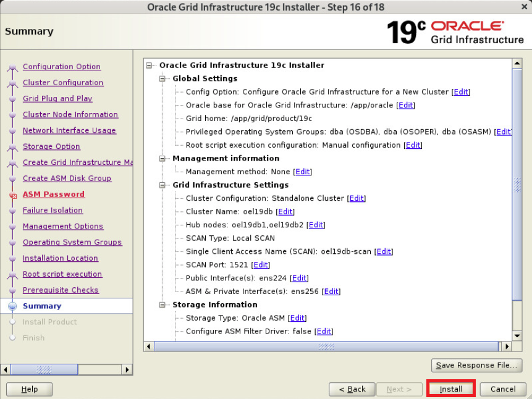This screenshot has width=532, height=399.
Task: Edit the Storage Type Oracle ASM
Action: click(x=297, y=318)
